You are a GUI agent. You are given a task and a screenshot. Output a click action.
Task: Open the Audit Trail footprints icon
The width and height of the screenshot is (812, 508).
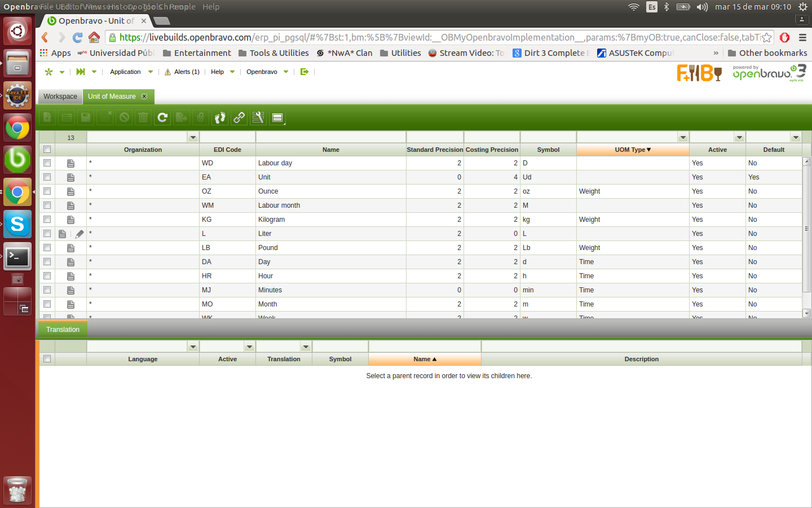(x=220, y=117)
